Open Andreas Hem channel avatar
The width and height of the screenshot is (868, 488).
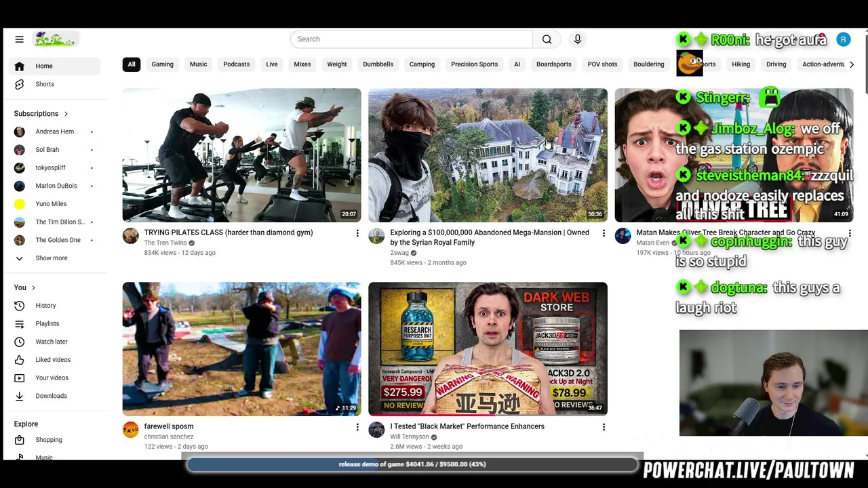[20, 131]
